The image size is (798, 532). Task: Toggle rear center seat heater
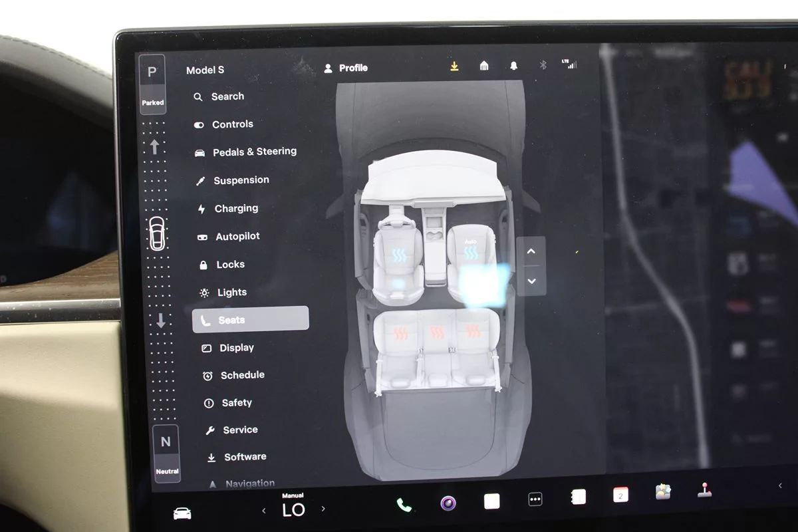(x=437, y=332)
